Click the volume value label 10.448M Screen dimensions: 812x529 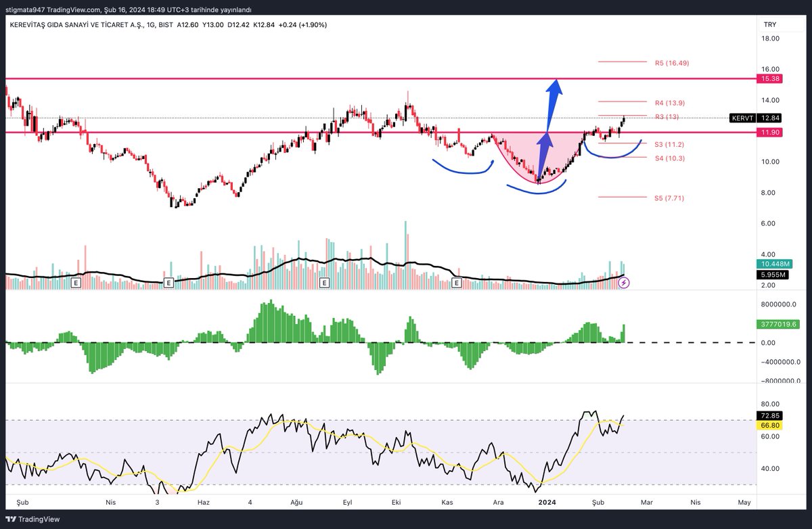click(x=773, y=264)
